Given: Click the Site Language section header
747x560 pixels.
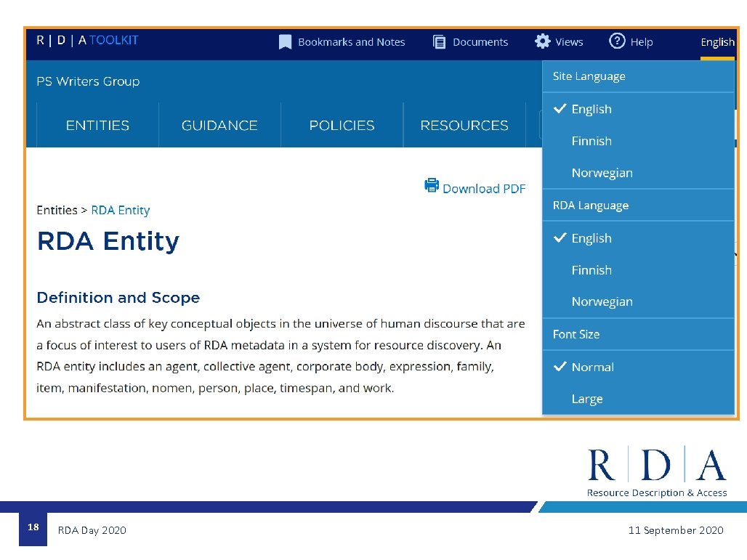Looking at the screenshot, I should click(x=639, y=76).
